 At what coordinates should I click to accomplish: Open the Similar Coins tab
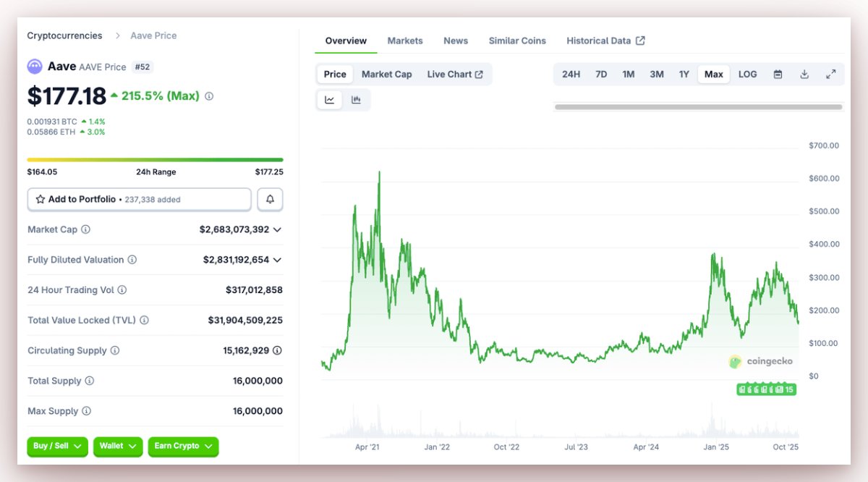(x=517, y=41)
